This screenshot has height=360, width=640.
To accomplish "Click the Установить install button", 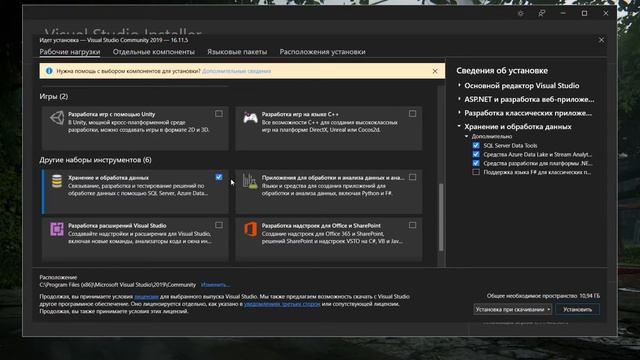I will [577, 309].
